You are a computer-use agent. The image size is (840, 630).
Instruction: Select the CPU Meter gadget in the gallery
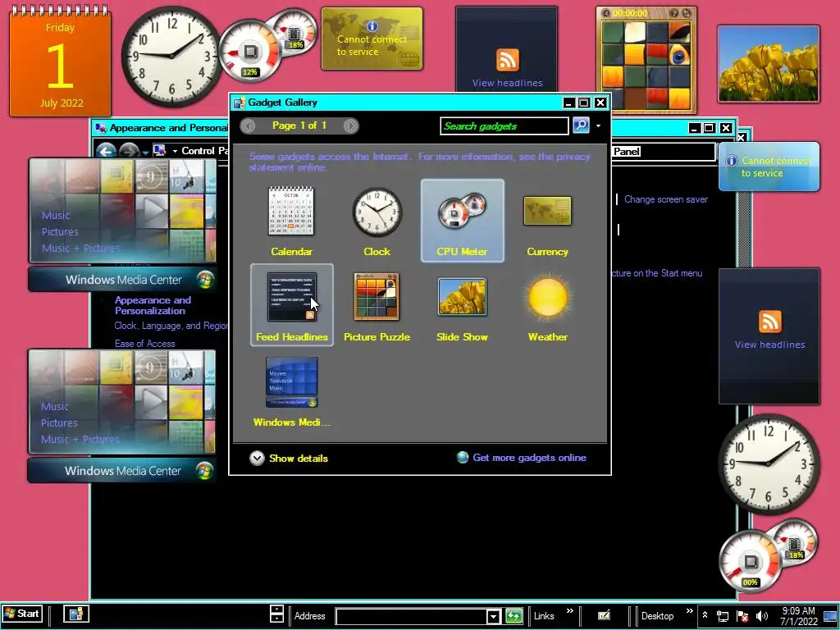[463, 221]
